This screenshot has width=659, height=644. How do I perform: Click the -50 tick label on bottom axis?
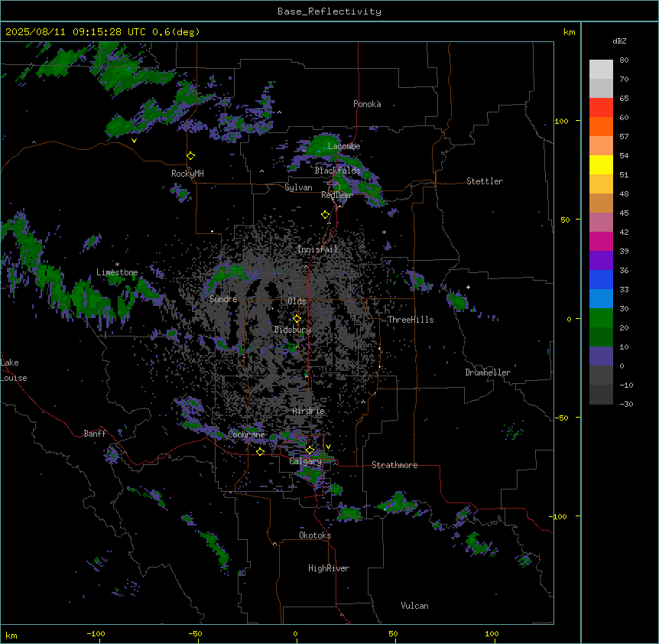(195, 633)
